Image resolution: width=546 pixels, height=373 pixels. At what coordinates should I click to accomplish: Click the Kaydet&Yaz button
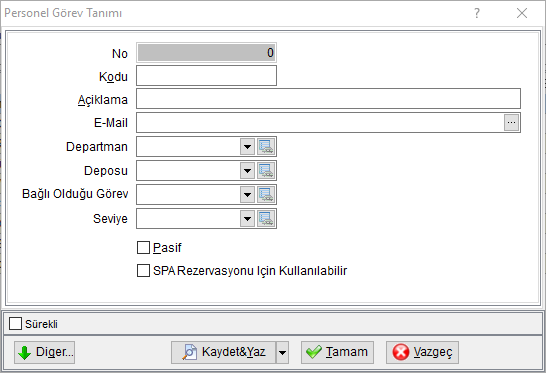pos(224,352)
